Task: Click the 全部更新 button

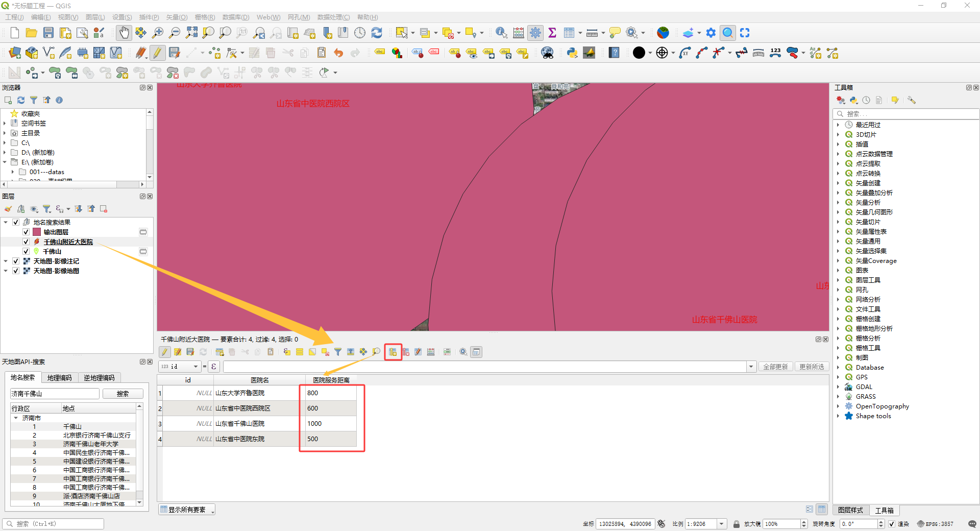Action: [775, 367]
